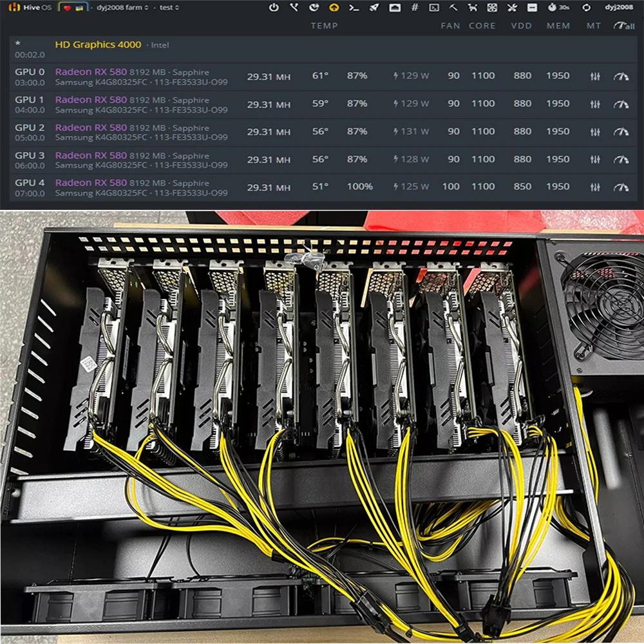The height and width of the screenshot is (644, 644).
Task: Click Radeon RX 580 name on GPU 0
Action: pos(91,71)
